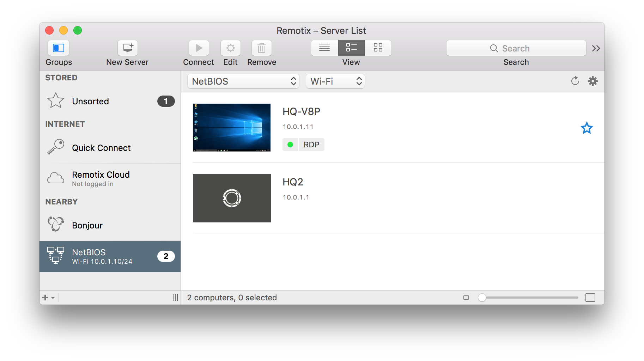Expand the toolbar overflow chevrons
The height and width of the screenshot is (361, 644).
tap(596, 48)
